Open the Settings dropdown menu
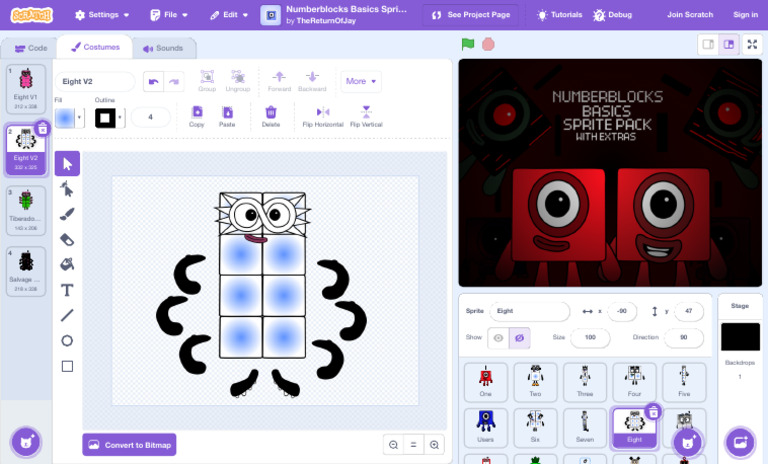768x464 pixels. [x=102, y=15]
